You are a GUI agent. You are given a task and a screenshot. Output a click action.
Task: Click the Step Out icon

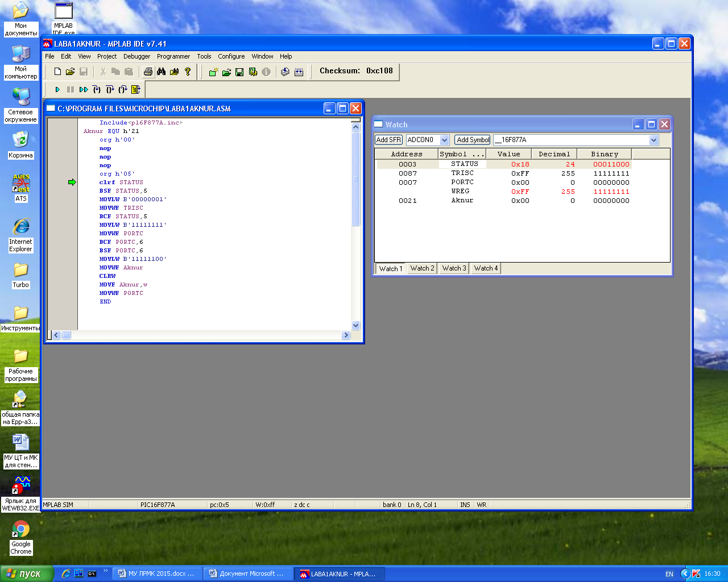(123, 90)
